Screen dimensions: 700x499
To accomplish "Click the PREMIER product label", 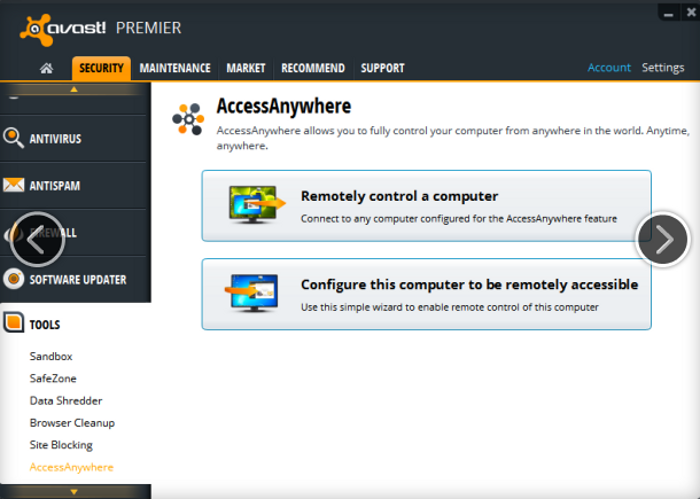I will [x=149, y=28].
